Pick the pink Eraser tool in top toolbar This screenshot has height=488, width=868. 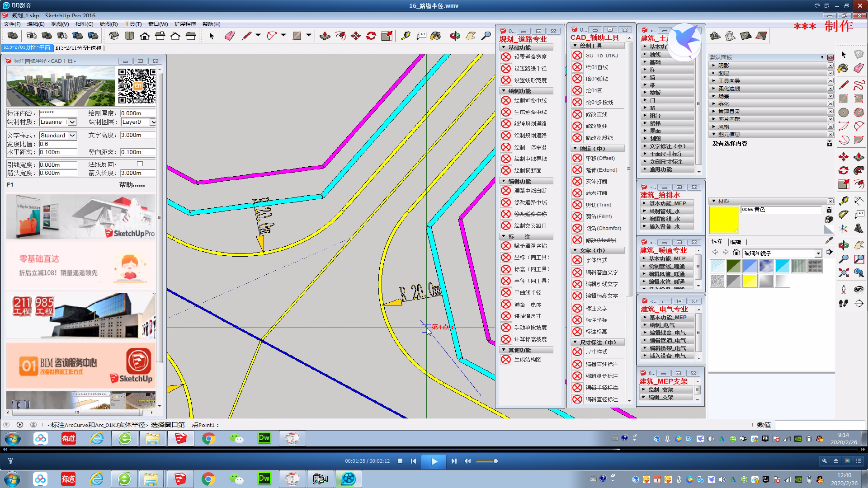(x=230, y=36)
